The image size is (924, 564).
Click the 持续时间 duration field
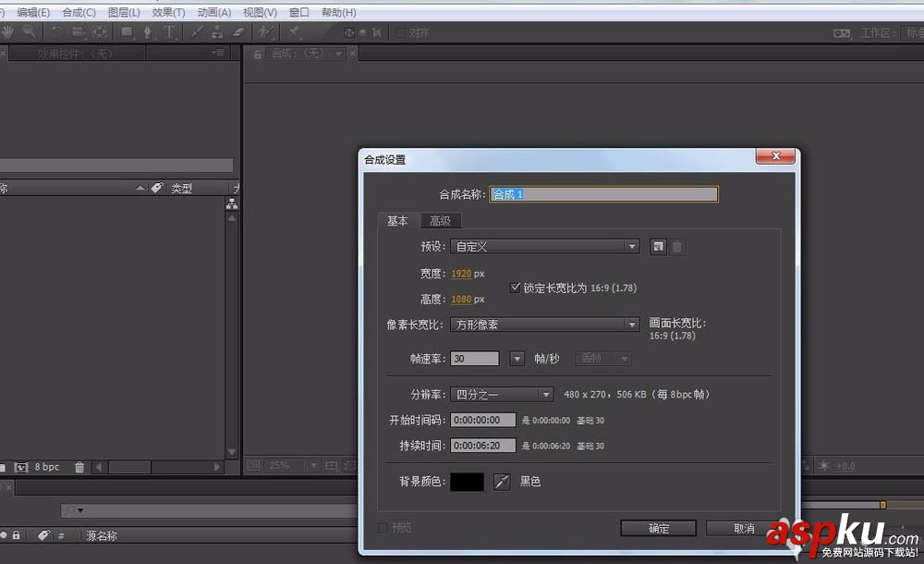point(483,446)
